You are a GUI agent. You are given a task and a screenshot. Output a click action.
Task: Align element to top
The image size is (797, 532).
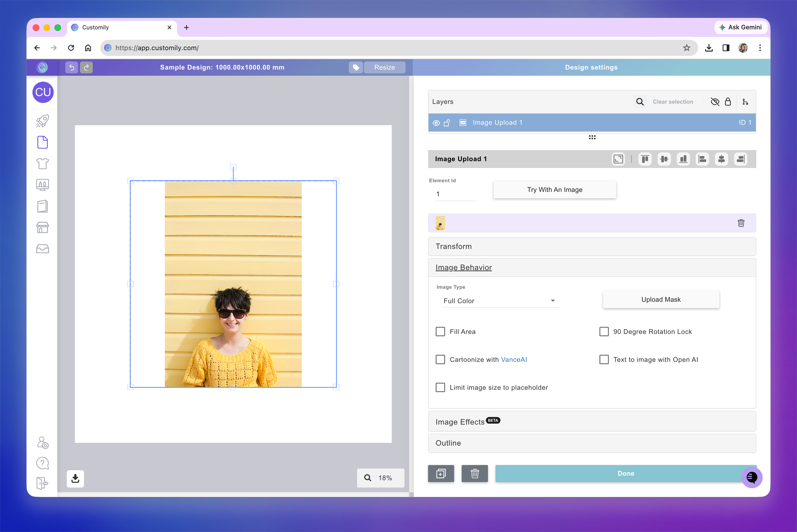645,159
